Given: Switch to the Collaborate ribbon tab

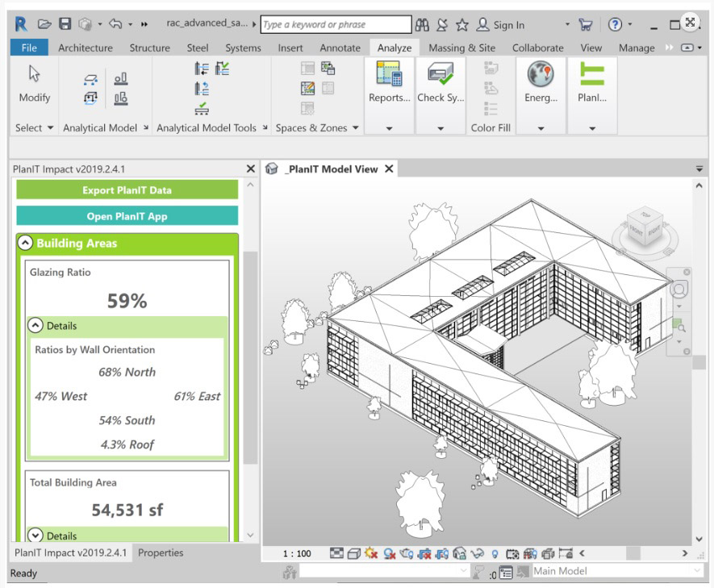Looking at the screenshot, I should click(x=538, y=48).
